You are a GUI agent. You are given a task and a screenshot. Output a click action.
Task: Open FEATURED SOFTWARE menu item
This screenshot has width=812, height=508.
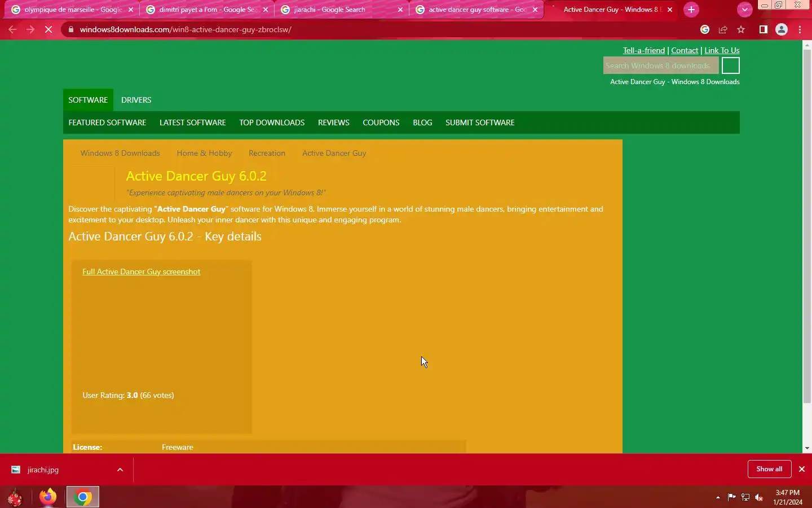pos(107,122)
